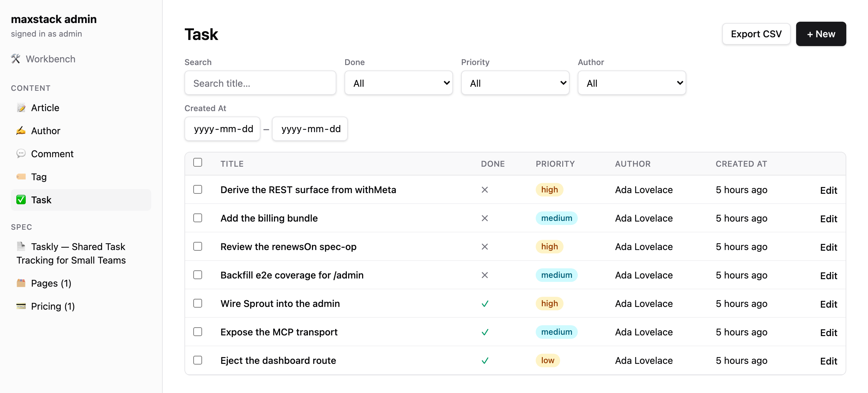Click the TITLE column header
The height and width of the screenshot is (393, 868).
coord(232,164)
